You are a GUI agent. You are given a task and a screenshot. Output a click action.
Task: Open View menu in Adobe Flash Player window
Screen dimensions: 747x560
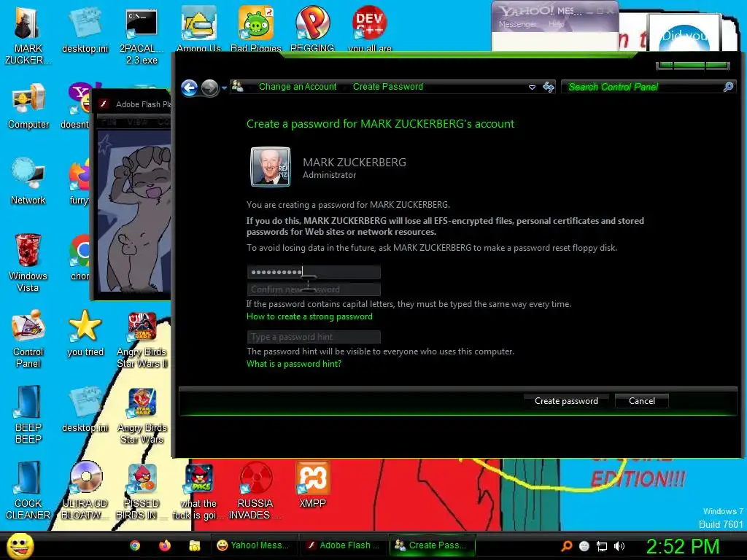pos(137,122)
